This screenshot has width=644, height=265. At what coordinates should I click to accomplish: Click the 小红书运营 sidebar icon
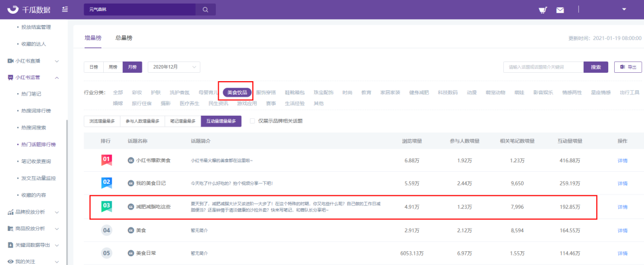coord(11,77)
